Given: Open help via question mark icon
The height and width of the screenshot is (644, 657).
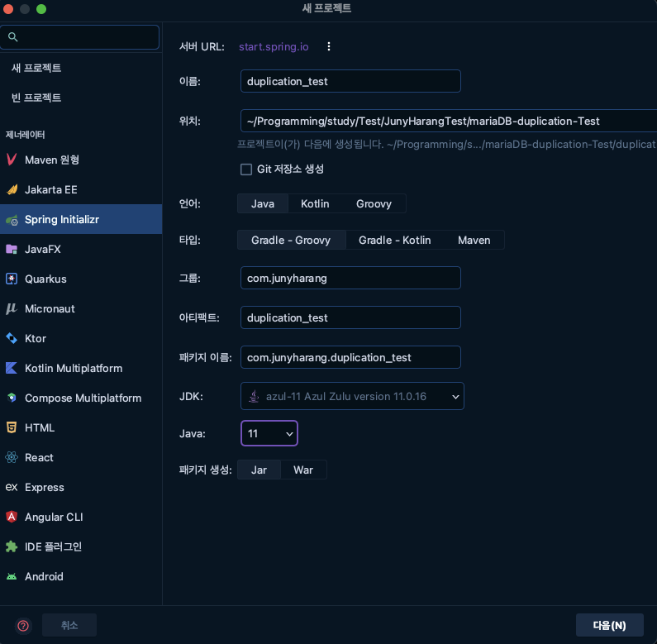Looking at the screenshot, I should [x=23, y=626].
